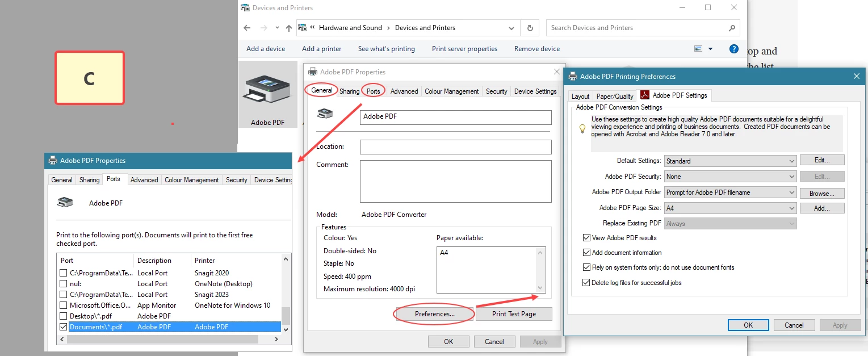
Task: Toggle View Adobe PDF results checkbox
Action: (587, 238)
